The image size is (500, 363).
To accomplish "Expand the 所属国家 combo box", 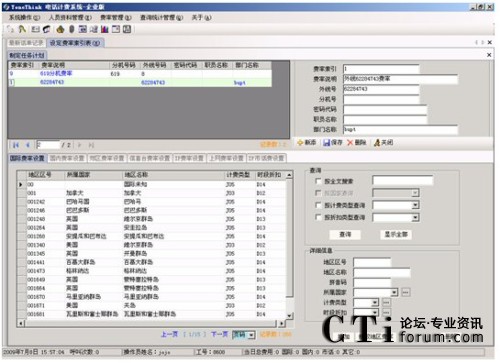I will tap(394, 293).
